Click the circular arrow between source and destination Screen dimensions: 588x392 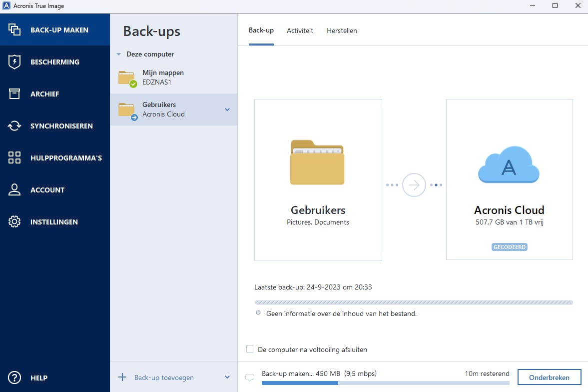pyautogui.click(x=414, y=184)
